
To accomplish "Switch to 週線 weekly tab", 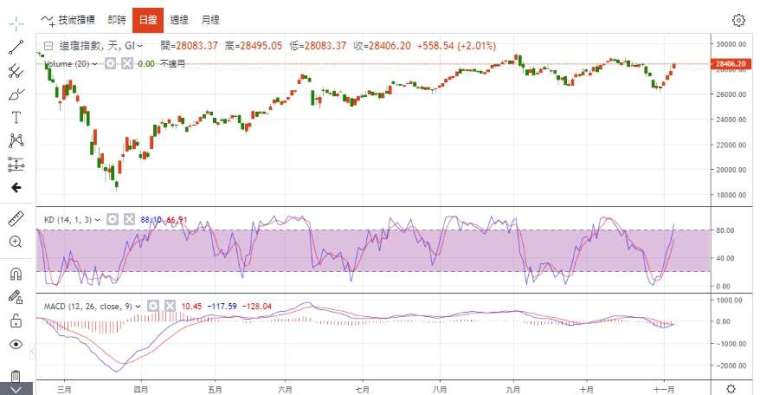I will pos(179,20).
